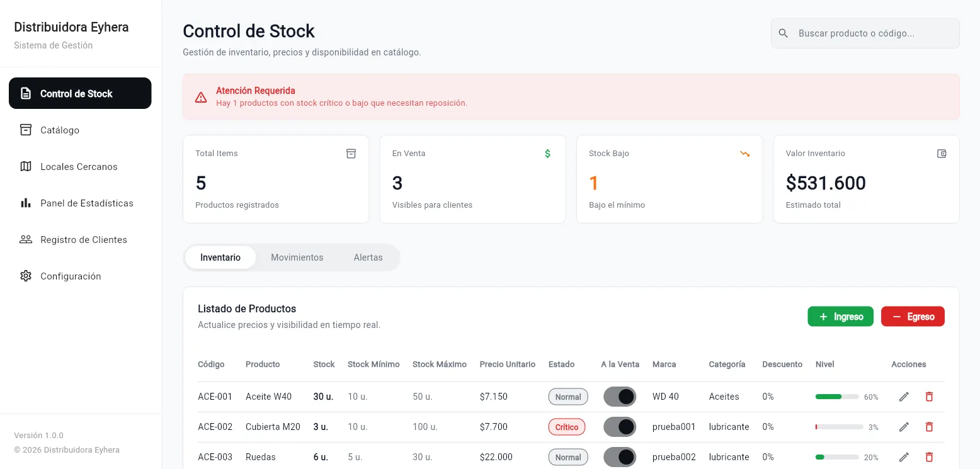Viewport: 980px width, 469px height.
Task: Click the downward trend icon on Stock Bajo
Action: pos(744,154)
